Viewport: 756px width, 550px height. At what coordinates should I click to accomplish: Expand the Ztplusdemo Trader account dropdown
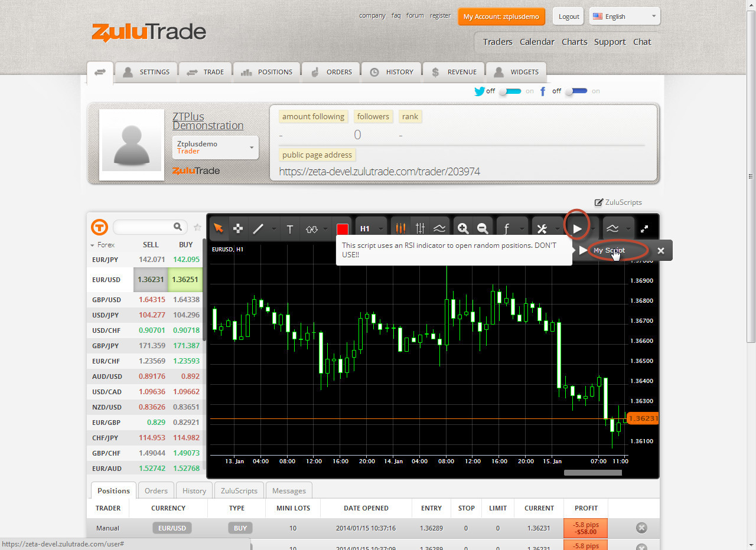(215, 148)
